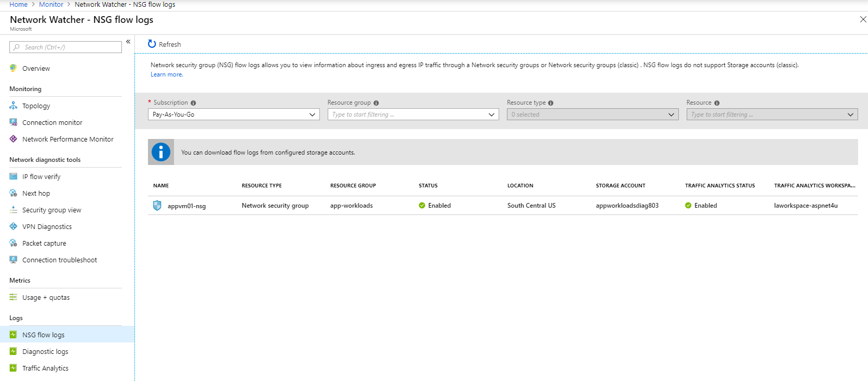Go to Monitor breadcrumb
This screenshot has height=381, width=868.
tap(51, 4)
